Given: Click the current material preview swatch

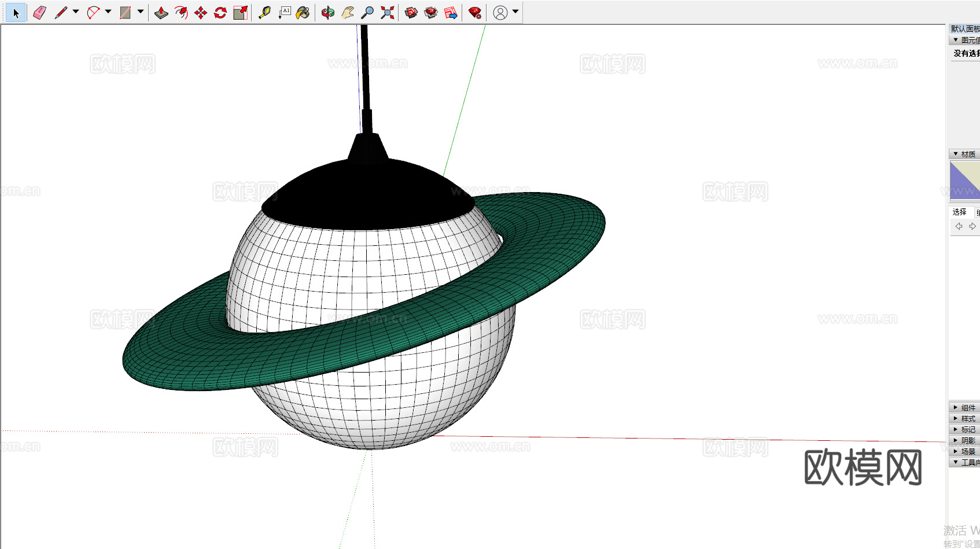Looking at the screenshot, I should click(x=964, y=180).
